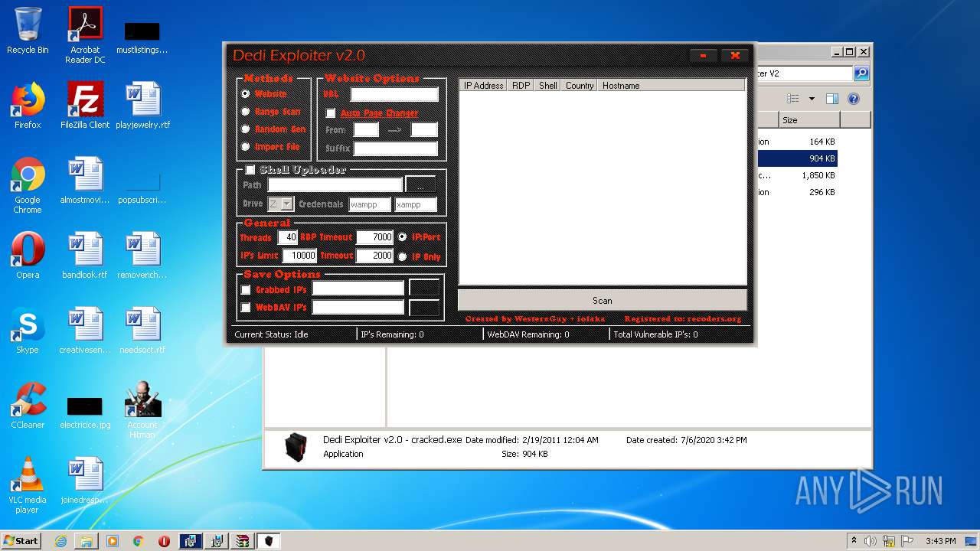The width and height of the screenshot is (980, 551).
Task: Click the Shell Uploader Path field
Action: coord(335,185)
